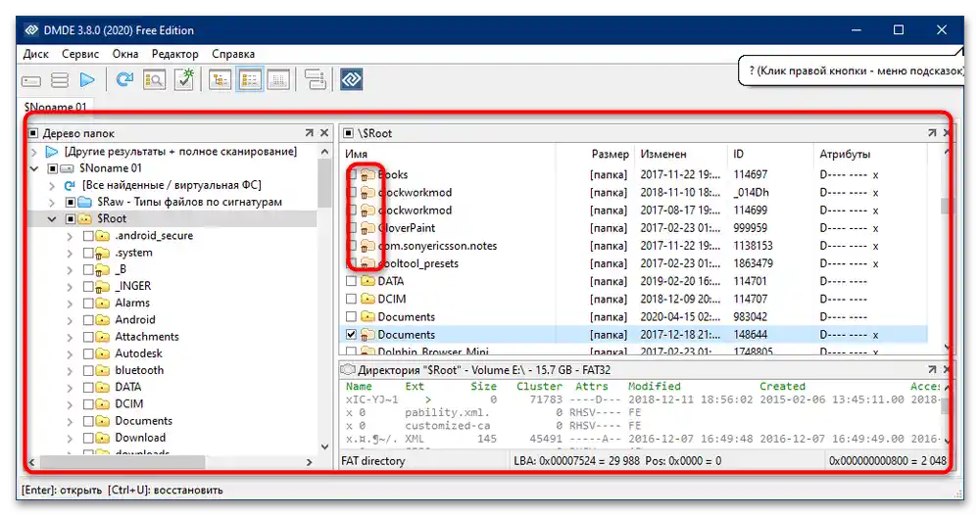Expand the Все найденные tree node
Screen dimensions: 980x516
(x=53, y=185)
